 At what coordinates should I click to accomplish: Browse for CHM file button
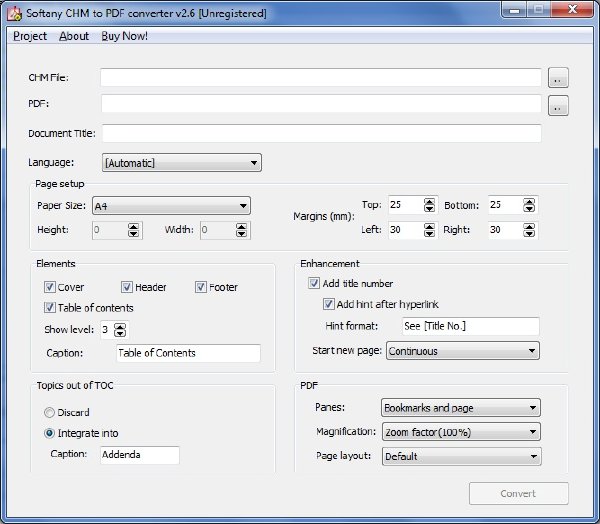pyautogui.click(x=558, y=78)
